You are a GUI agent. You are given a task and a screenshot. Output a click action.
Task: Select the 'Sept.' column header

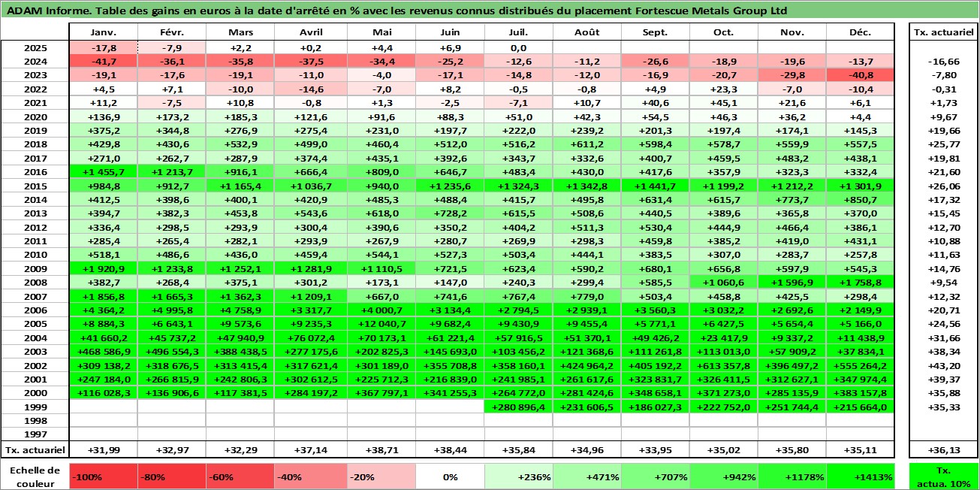656,32
